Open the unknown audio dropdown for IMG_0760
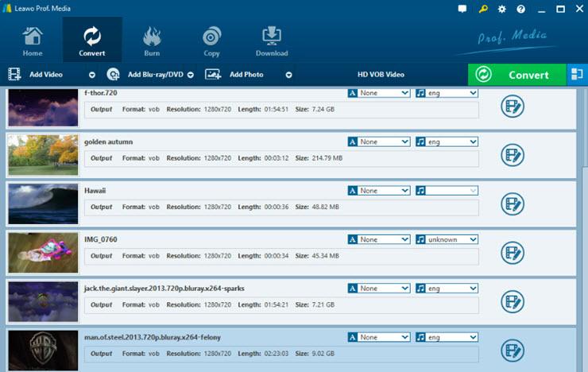 click(x=447, y=239)
